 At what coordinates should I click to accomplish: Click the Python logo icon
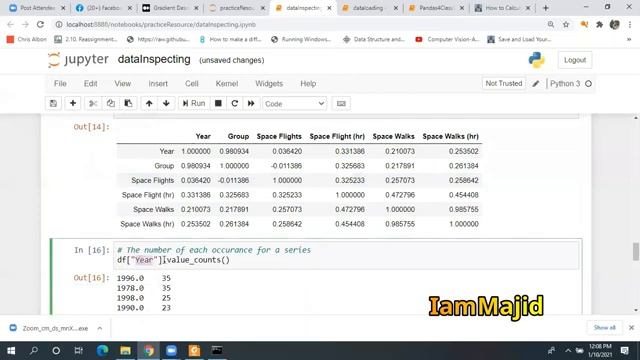click(x=536, y=60)
